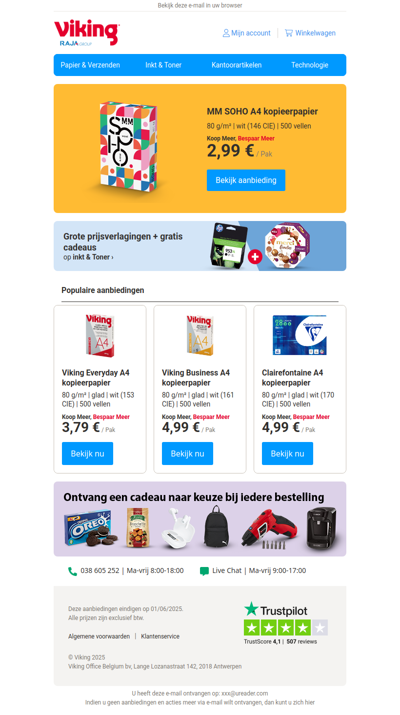Open the Algemene voorwaarden link
Viewport: 400px width, 715px height.
click(x=99, y=637)
